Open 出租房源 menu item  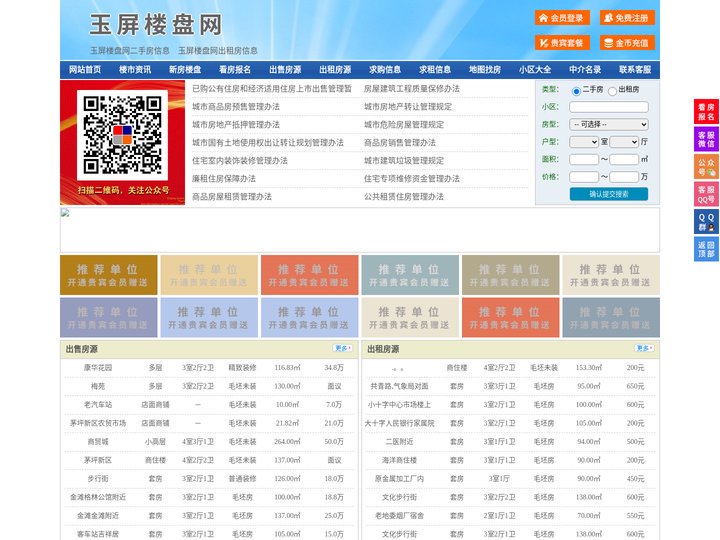(x=335, y=70)
